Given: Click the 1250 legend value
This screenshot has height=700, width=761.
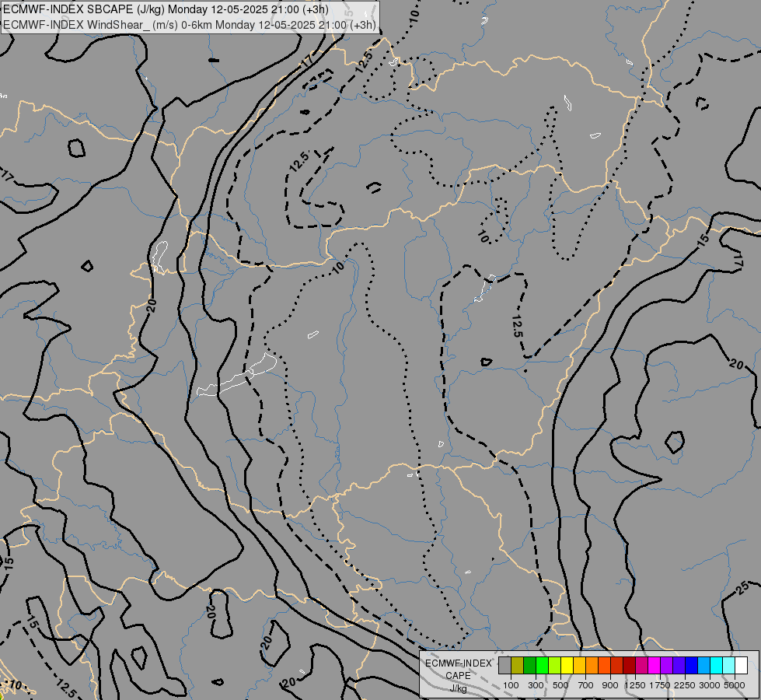Looking at the screenshot, I should 635,685.
